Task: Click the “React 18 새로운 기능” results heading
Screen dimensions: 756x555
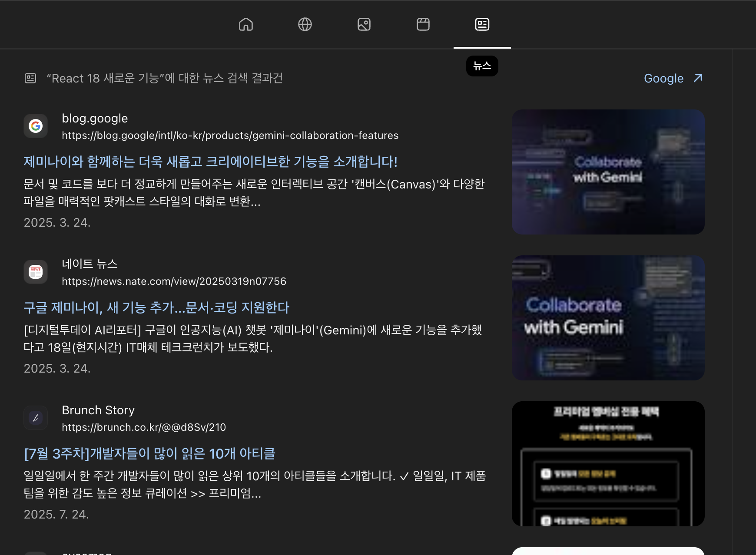Action: click(x=165, y=78)
